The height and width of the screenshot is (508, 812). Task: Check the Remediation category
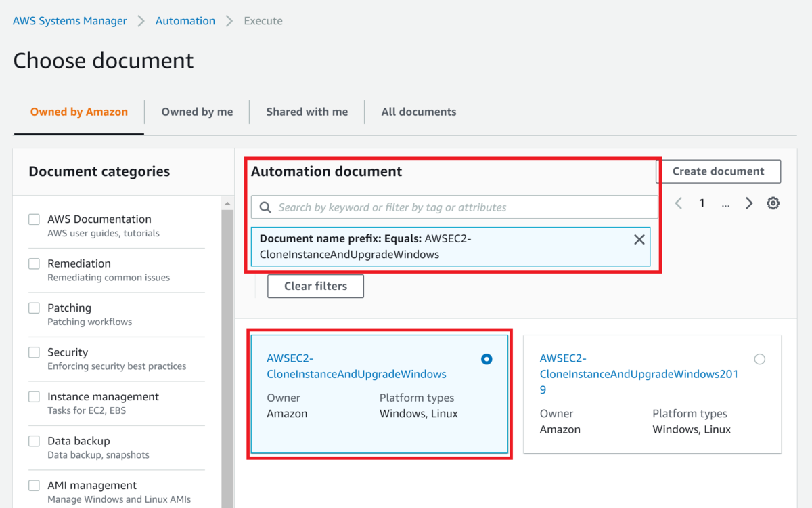(34, 263)
